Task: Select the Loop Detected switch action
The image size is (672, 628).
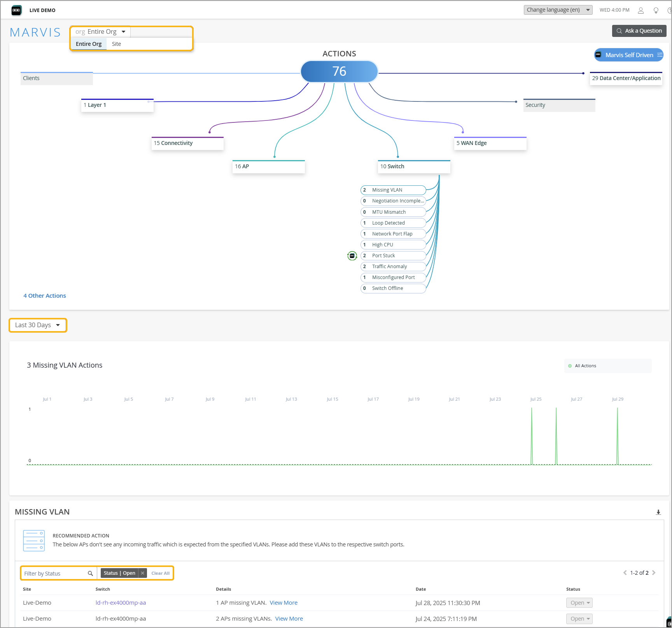Action: (x=393, y=223)
